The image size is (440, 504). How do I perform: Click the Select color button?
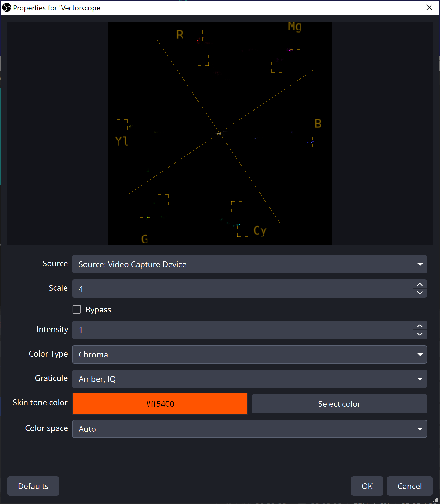[339, 404]
